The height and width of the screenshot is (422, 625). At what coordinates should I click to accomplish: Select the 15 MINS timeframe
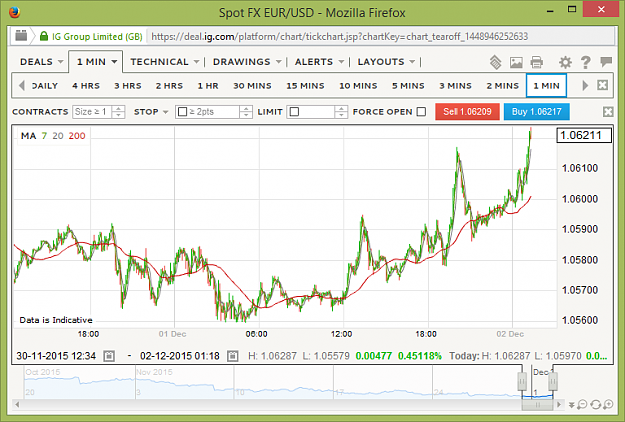305,86
